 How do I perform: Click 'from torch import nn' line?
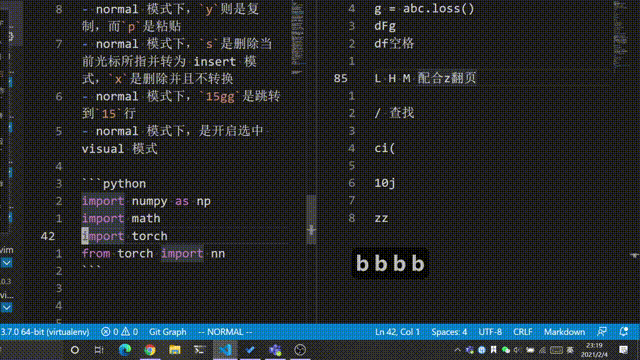[x=153, y=253]
